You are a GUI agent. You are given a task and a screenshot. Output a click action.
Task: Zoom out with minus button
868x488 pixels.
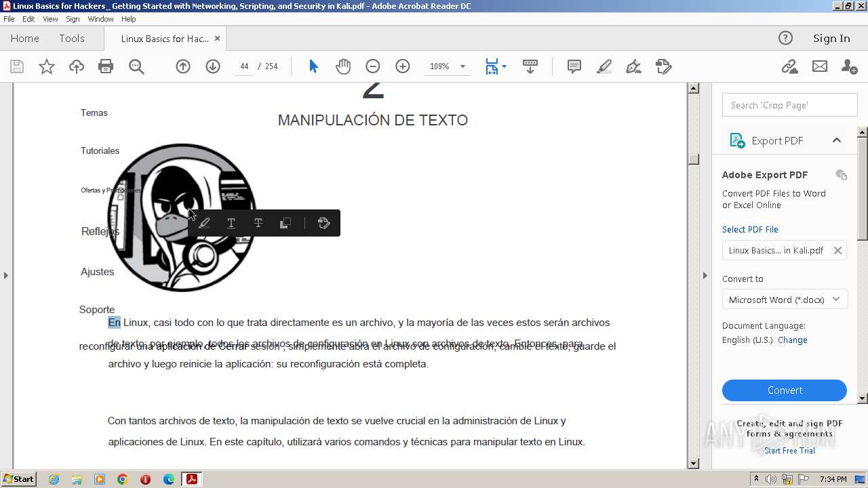click(x=373, y=66)
